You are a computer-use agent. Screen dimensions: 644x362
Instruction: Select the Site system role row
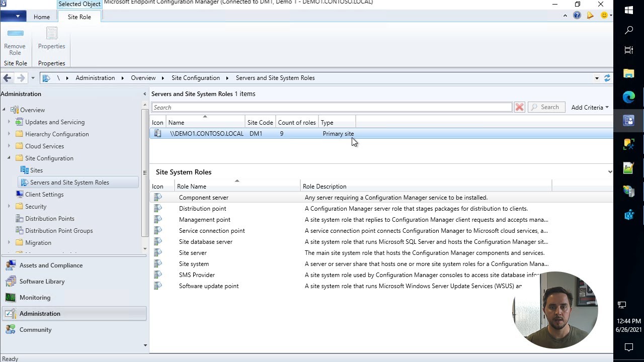click(x=381, y=264)
